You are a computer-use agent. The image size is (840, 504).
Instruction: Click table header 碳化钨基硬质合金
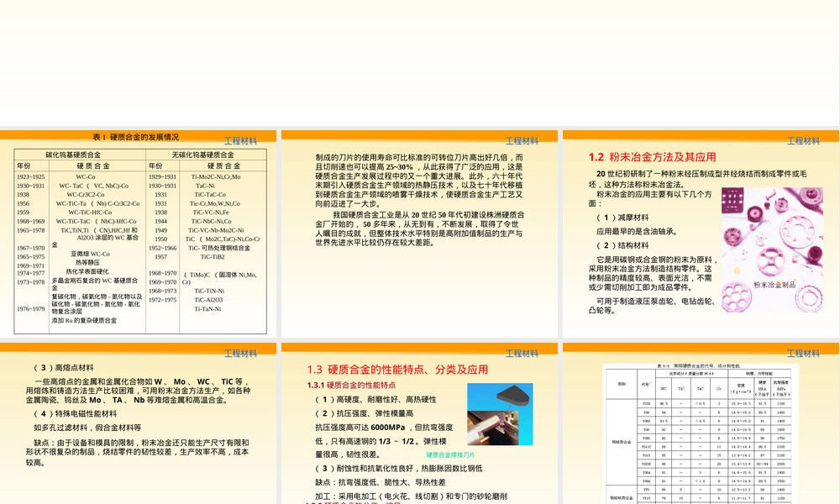(x=73, y=155)
